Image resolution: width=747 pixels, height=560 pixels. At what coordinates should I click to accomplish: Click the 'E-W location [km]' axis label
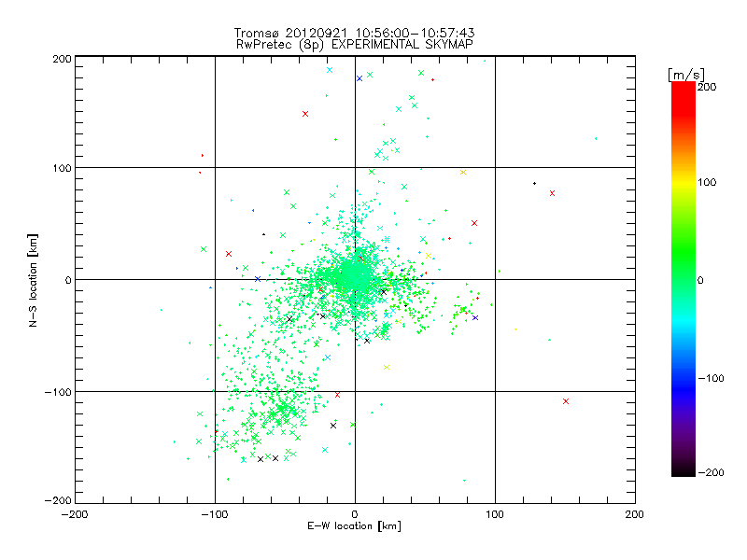tap(355, 525)
